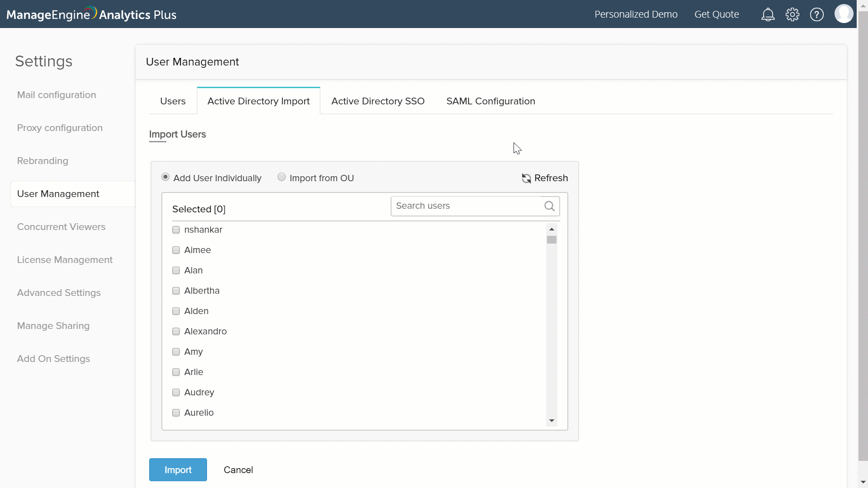This screenshot has width=868, height=488.
Task: Click into the Search users field
Action: click(461, 206)
